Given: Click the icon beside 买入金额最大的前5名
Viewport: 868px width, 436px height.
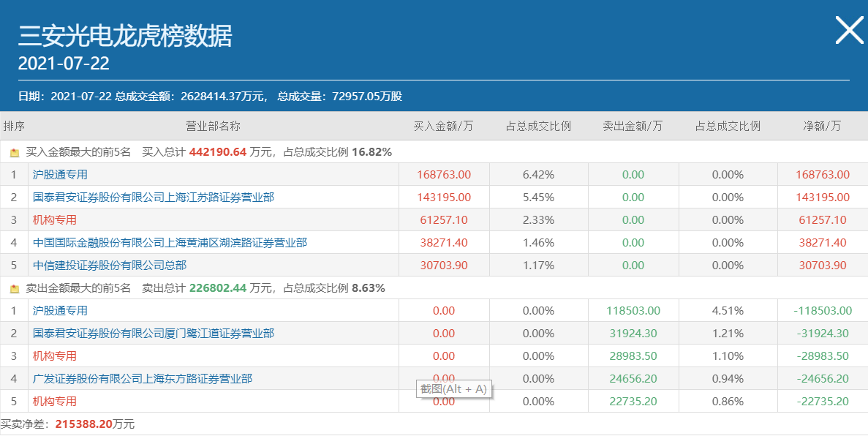Looking at the screenshot, I should (x=15, y=153).
